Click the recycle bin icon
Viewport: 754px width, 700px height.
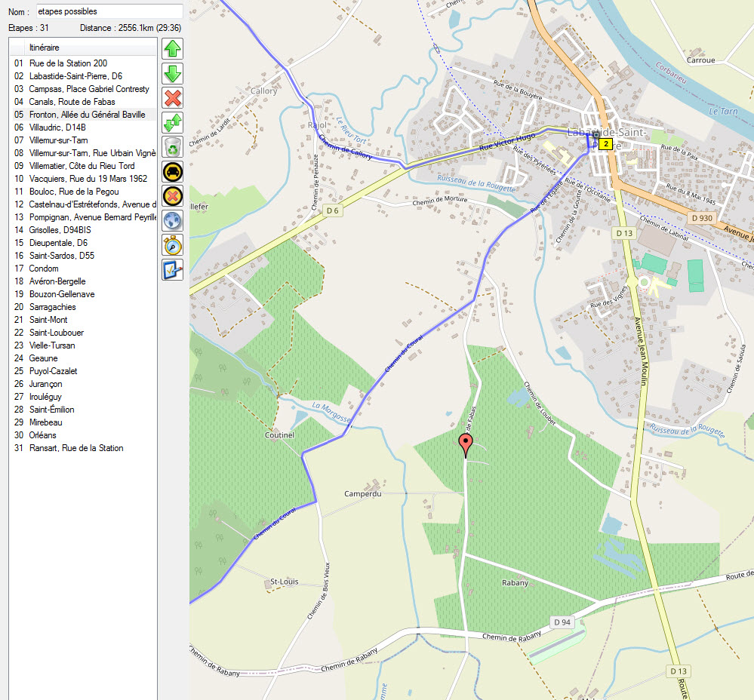172,146
